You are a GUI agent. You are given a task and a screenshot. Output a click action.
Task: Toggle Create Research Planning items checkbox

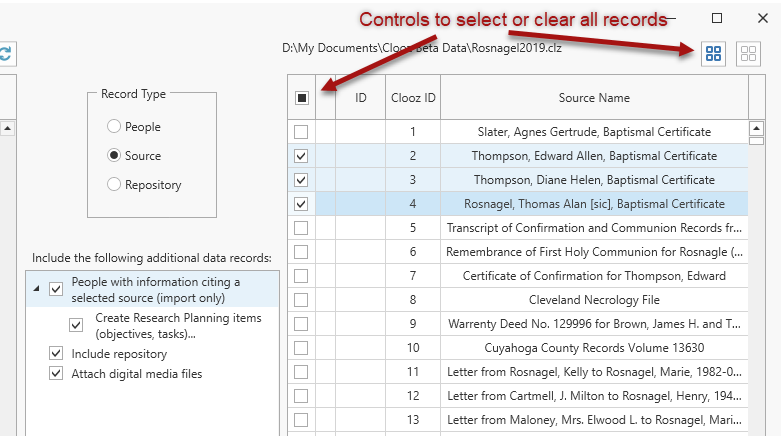tap(76, 325)
